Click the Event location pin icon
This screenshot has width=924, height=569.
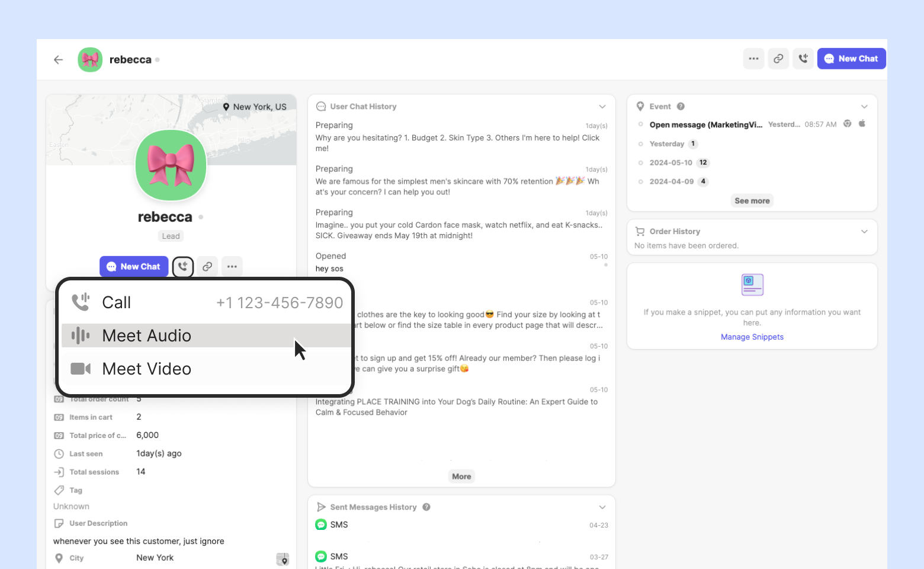[x=640, y=107]
